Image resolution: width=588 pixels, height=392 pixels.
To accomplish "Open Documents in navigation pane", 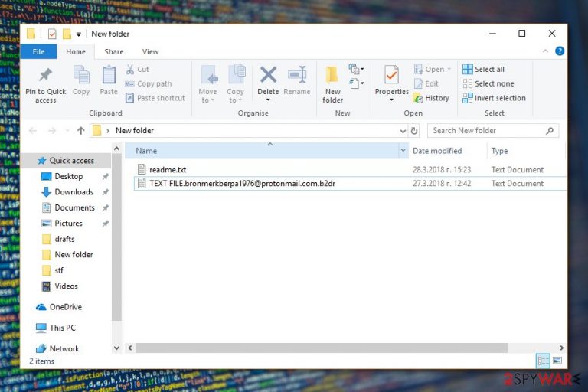I will pos(74,207).
